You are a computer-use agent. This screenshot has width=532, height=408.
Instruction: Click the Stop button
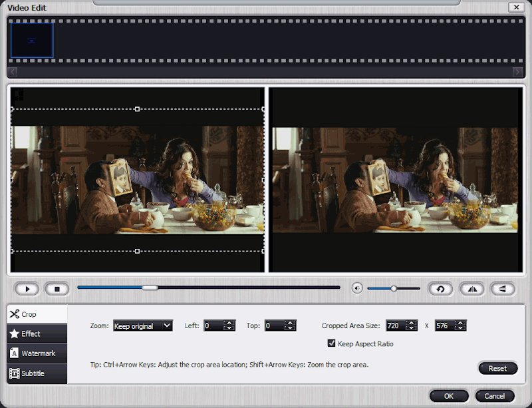point(57,289)
